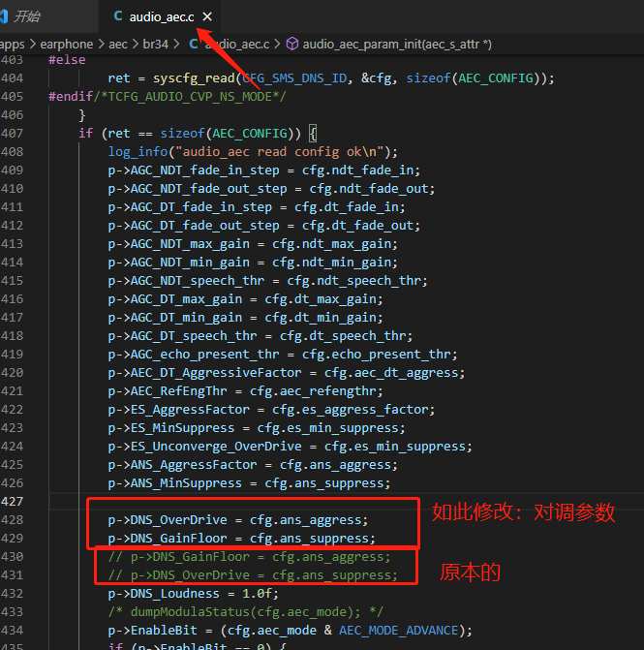Click cfg.aec_refengthr value
The image size is (644, 650).
tap(313, 391)
